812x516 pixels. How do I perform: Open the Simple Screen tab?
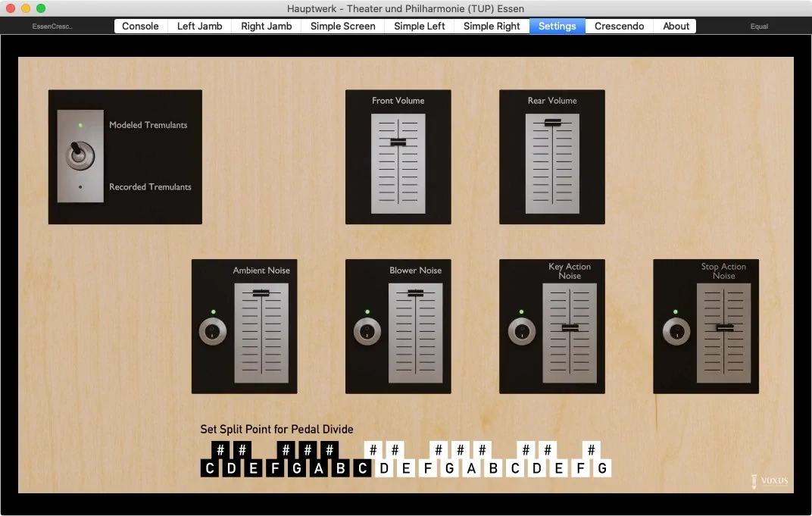click(x=342, y=26)
